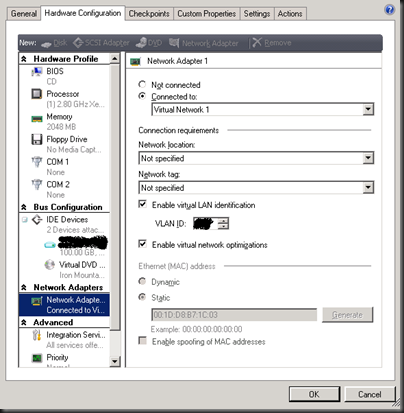This screenshot has height=413, width=404.
Task: Click '2 Devices attac...' text
Action: [75, 230]
